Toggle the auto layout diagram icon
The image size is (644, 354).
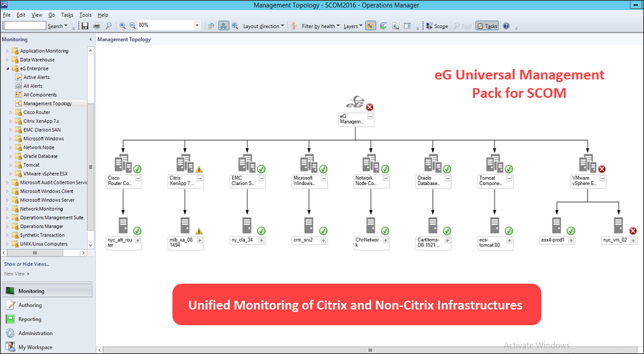tap(223, 26)
